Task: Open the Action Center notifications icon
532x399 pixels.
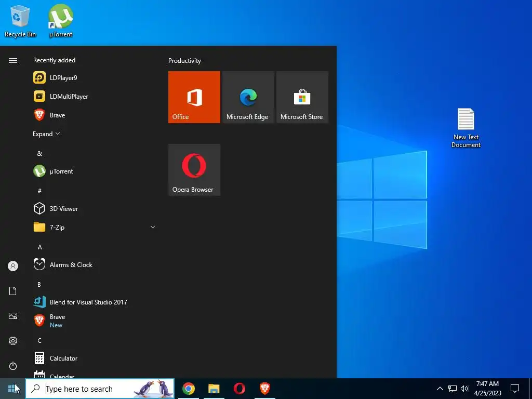Action: 515,389
